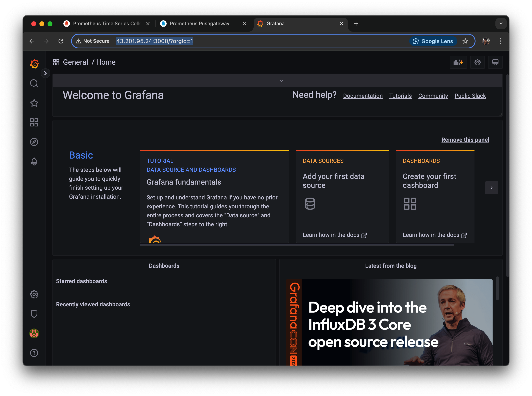532x396 pixels.
Task: Expand the collapsed row chevron above Welcome
Action: (282, 81)
